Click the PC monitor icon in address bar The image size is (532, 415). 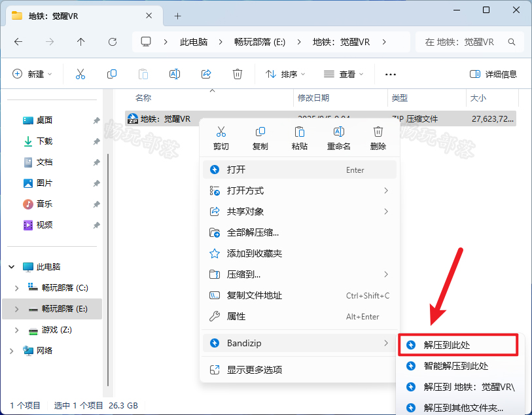[x=146, y=42]
